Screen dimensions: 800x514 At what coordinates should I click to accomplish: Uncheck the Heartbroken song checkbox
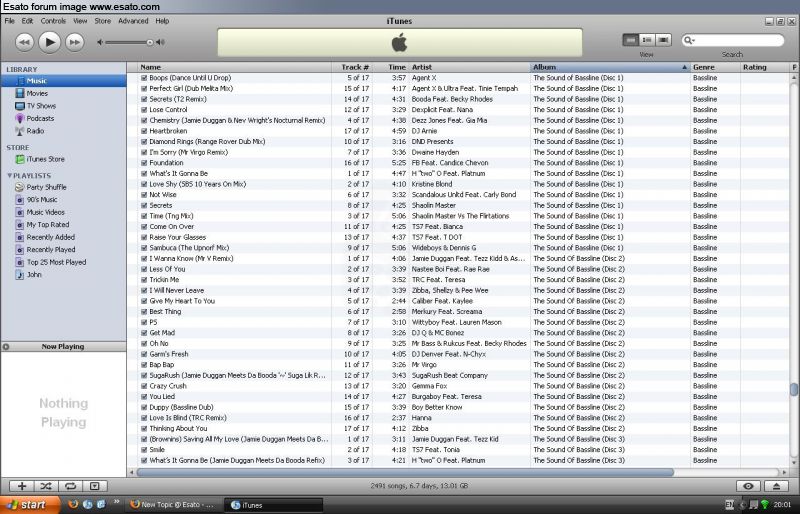pyautogui.click(x=144, y=131)
